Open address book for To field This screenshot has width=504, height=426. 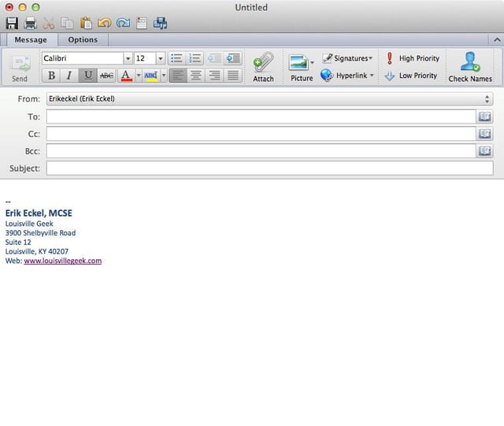[x=484, y=117]
